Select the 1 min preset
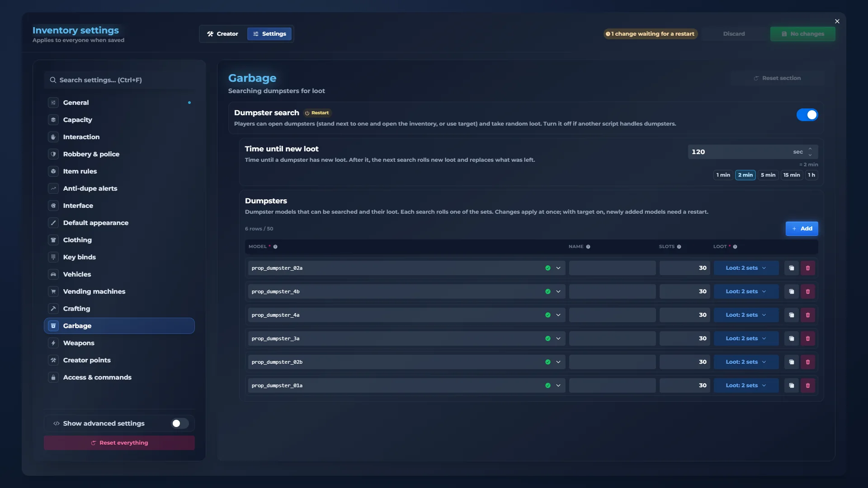The height and width of the screenshot is (488, 868). pos(723,175)
